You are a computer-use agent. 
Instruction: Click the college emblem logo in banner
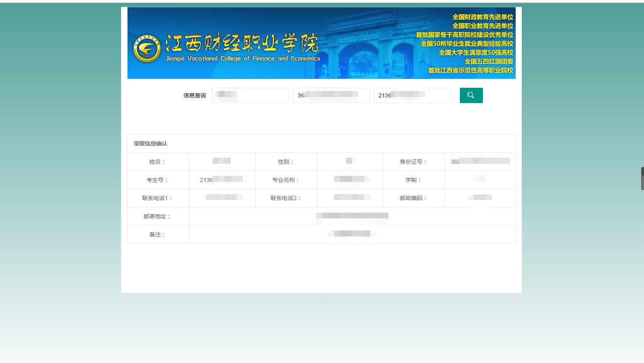pyautogui.click(x=147, y=49)
